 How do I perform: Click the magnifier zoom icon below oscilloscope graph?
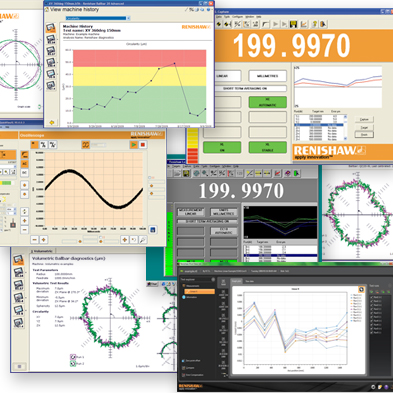point(143,240)
